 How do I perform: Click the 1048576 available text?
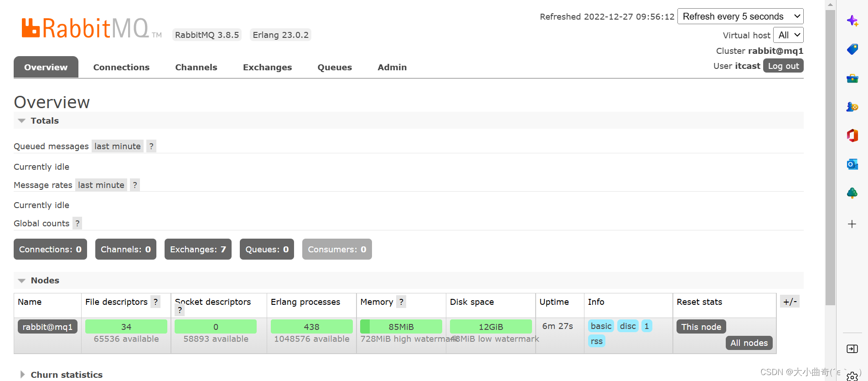click(312, 339)
